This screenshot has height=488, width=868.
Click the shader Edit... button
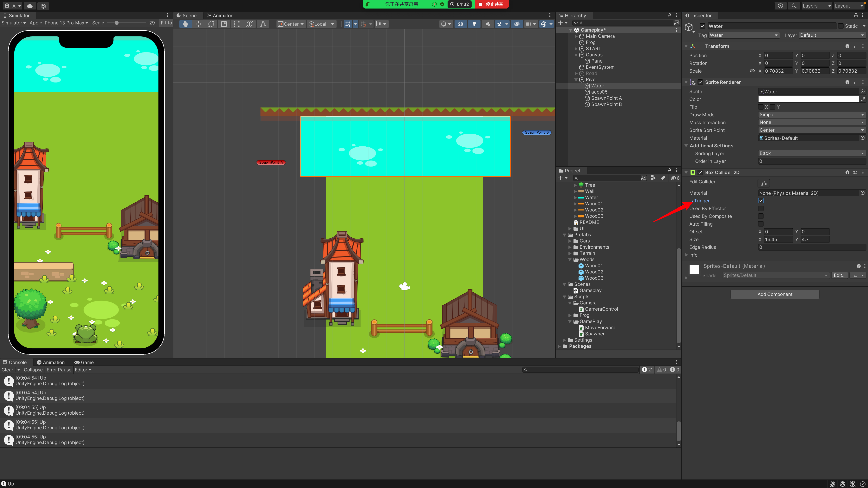839,276
